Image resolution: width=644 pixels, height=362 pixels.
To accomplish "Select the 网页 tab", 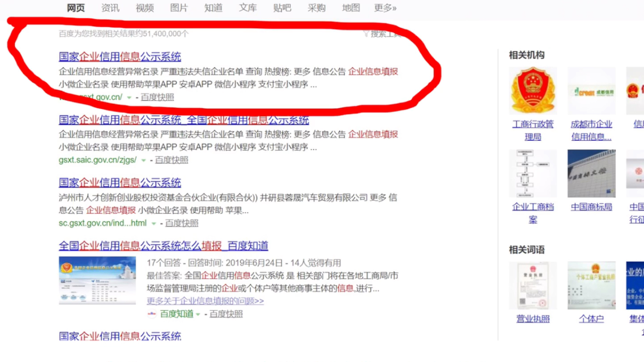I will [76, 8].
